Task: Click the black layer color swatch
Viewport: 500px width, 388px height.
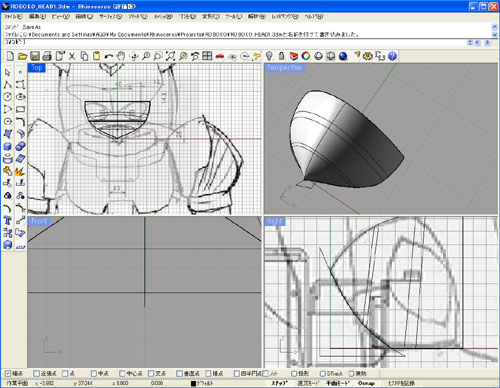Action: [193, 384]
